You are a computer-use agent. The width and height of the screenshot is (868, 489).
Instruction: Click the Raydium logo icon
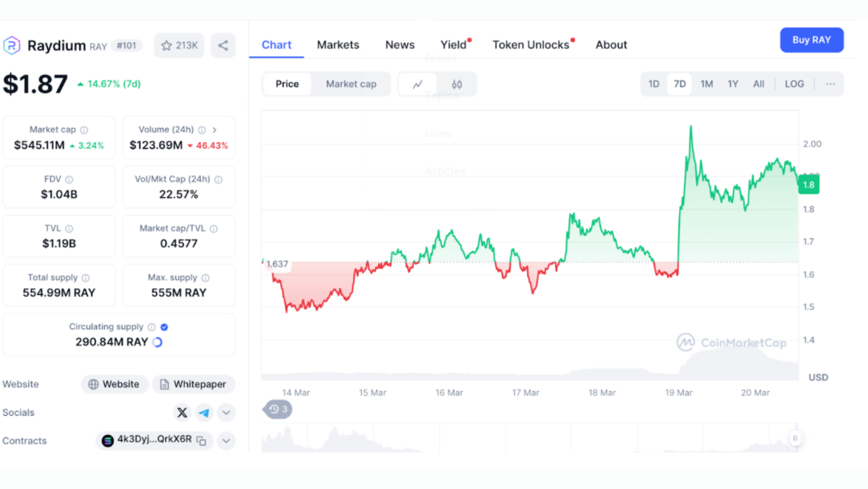click(12, 46)
